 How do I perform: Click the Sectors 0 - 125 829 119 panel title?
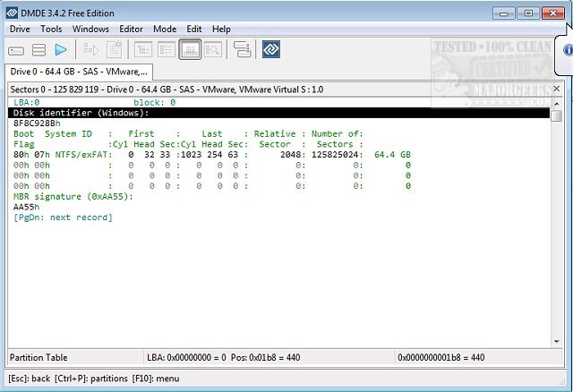(167, 89)
